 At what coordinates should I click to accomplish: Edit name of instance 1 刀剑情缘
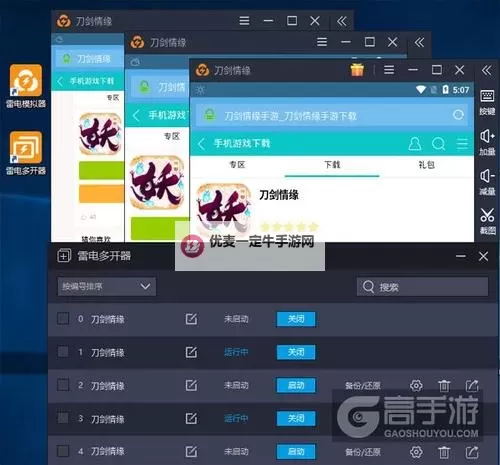tap(191, 352)
